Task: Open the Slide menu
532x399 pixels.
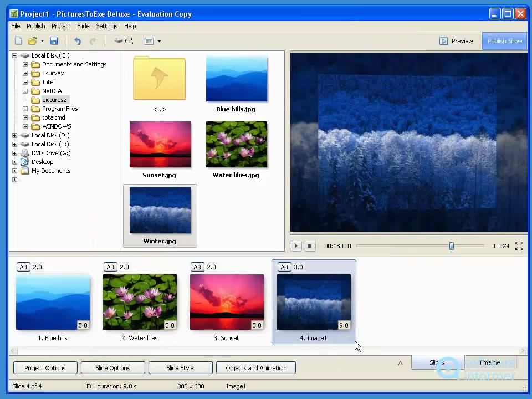Action: [83, 26]
